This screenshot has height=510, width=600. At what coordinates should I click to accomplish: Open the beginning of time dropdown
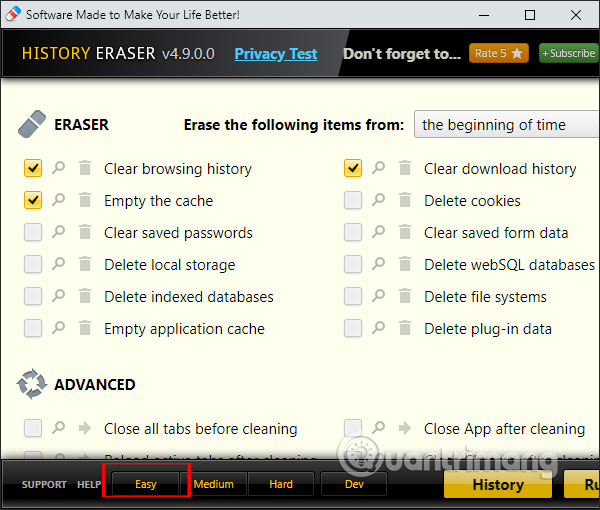tap(507, 125)
